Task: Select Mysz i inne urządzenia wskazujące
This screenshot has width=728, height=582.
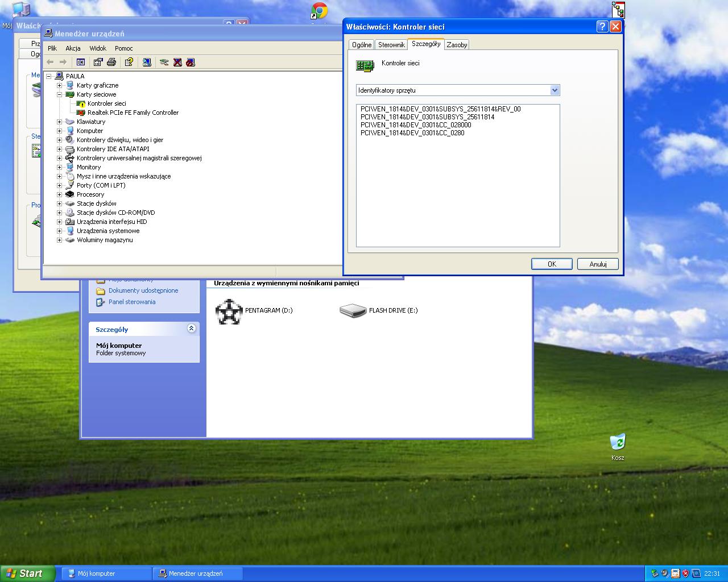Action: coord(124,176)
